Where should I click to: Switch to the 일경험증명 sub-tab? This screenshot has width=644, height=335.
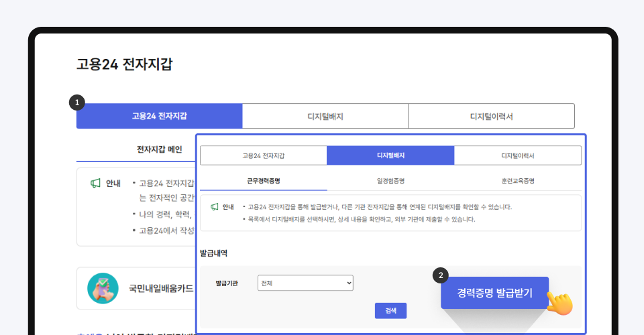390,181
